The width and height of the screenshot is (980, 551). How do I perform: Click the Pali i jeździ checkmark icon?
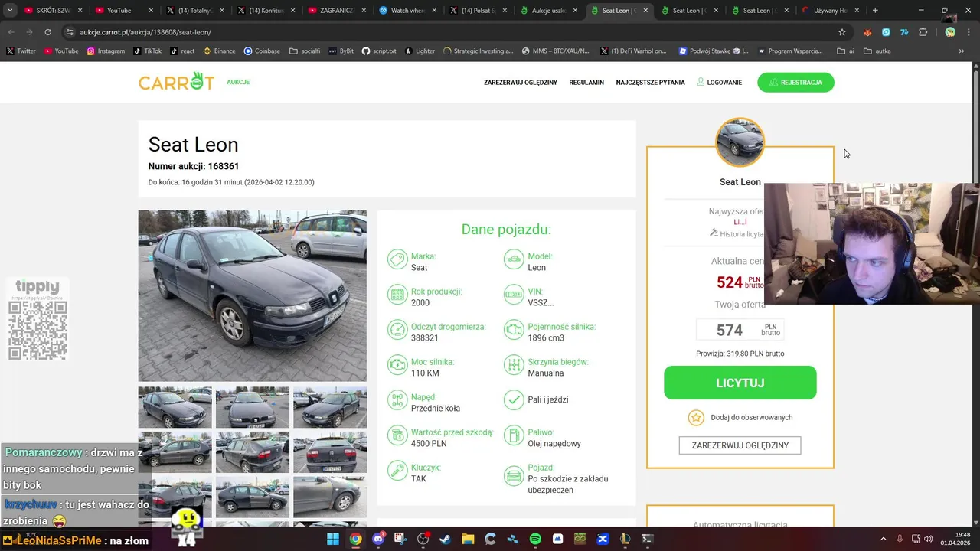pyautogui.click(x=514, y=399)
